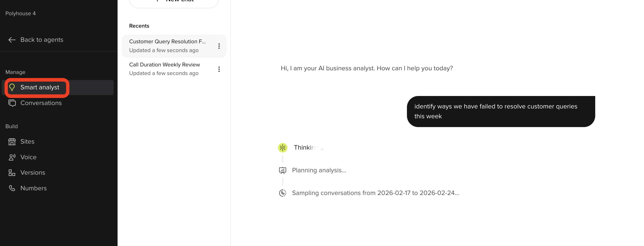Click the Numbers phone icon

[x=12, y=188]
